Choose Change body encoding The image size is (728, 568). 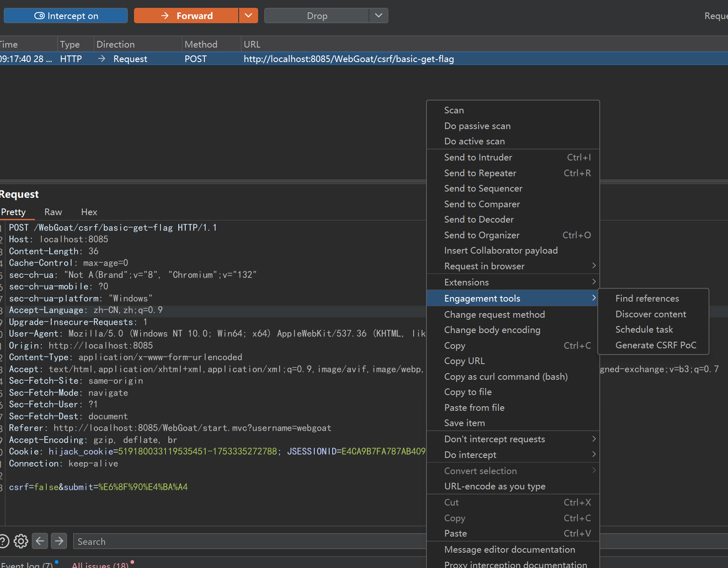pyautogui.click(x=513, y=330)
